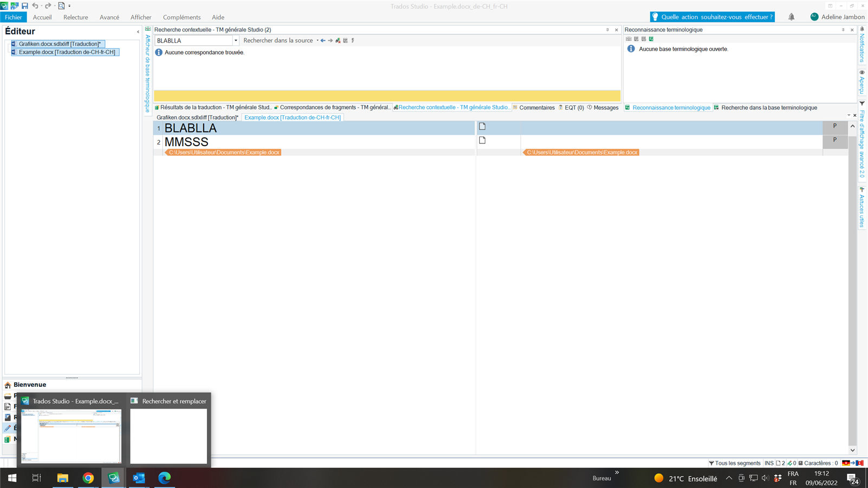Click the 'Quelle action souhaitez-vous effectuer ?' box
Viewport: 868px width, 488px height.
pyautogui.click(x=712, y=17)
